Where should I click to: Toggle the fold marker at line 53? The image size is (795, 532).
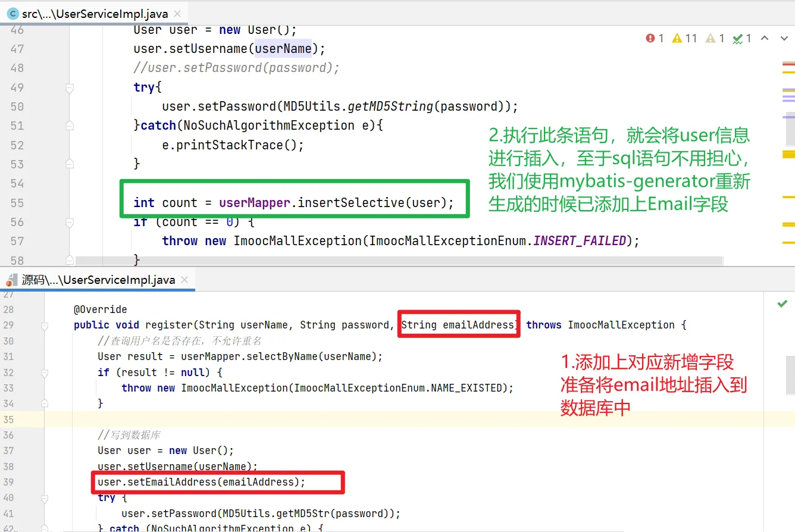coord(70,164)
